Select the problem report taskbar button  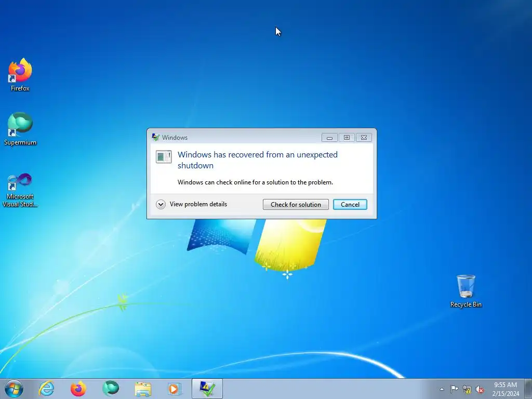(207, 389)
